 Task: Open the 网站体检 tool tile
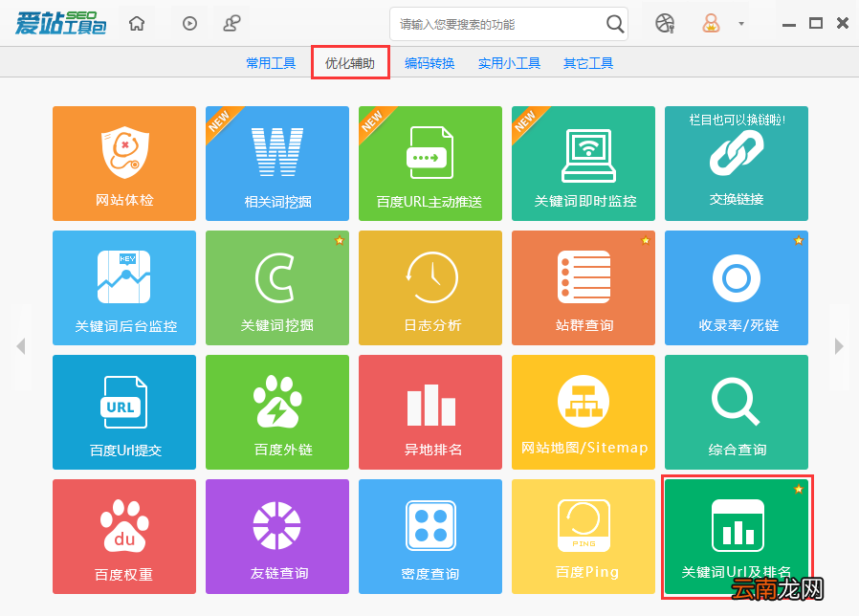[x=124, y=164]
